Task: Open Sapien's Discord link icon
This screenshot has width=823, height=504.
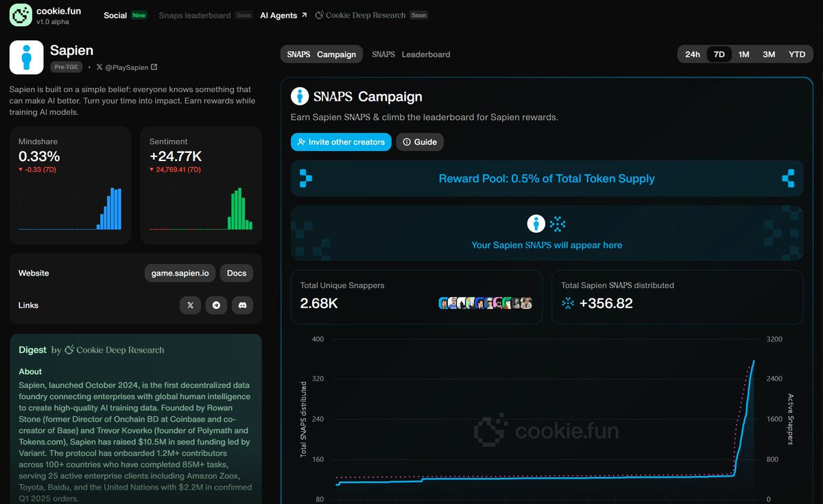Action: pyautogui.click(x=242, y=305)
